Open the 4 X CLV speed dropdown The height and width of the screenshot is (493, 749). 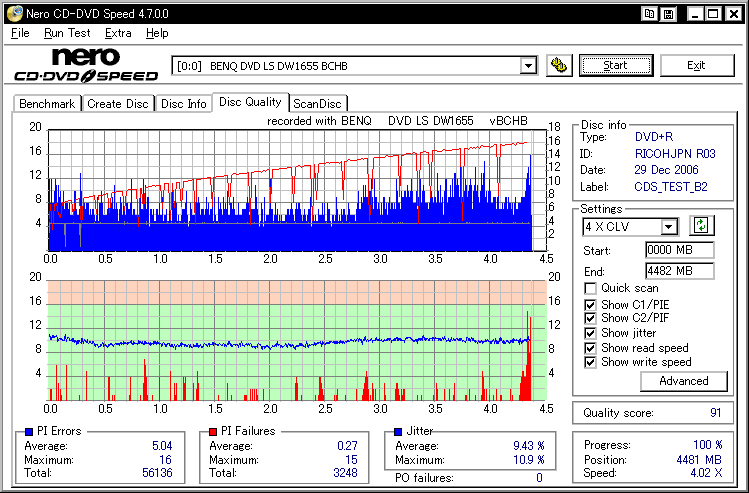click(x=669, y=227)
